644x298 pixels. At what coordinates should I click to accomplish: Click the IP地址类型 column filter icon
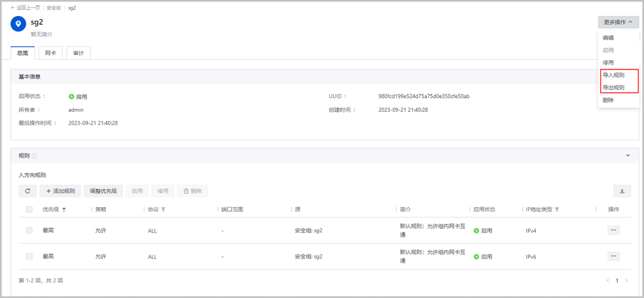click(x=557, y=209)
